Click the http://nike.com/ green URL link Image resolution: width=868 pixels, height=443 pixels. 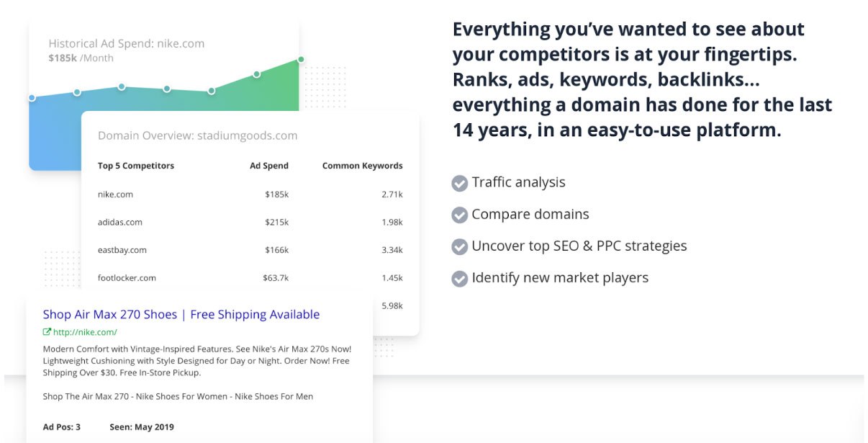[84, 332]
